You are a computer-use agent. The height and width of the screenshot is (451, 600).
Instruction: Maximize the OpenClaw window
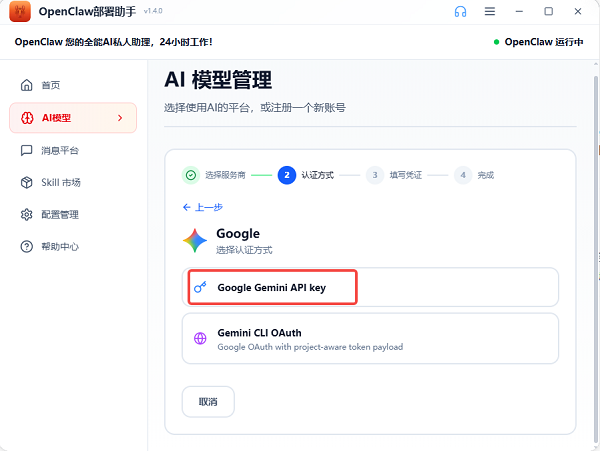549,11
